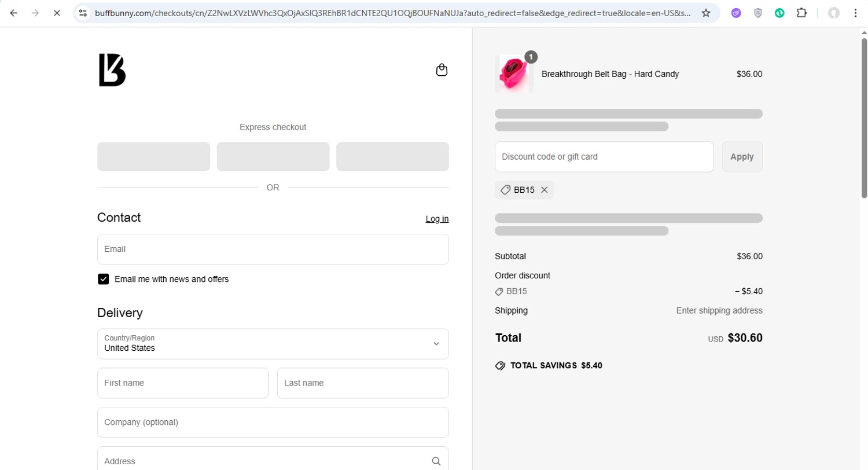
Task: Focus the Last name field
Action: (363, 383)
